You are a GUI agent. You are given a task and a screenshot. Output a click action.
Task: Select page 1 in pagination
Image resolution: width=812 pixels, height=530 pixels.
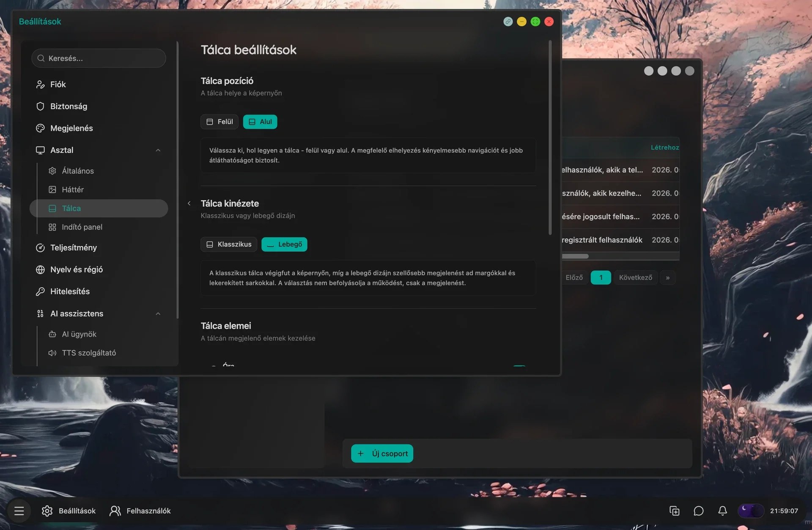601,277
